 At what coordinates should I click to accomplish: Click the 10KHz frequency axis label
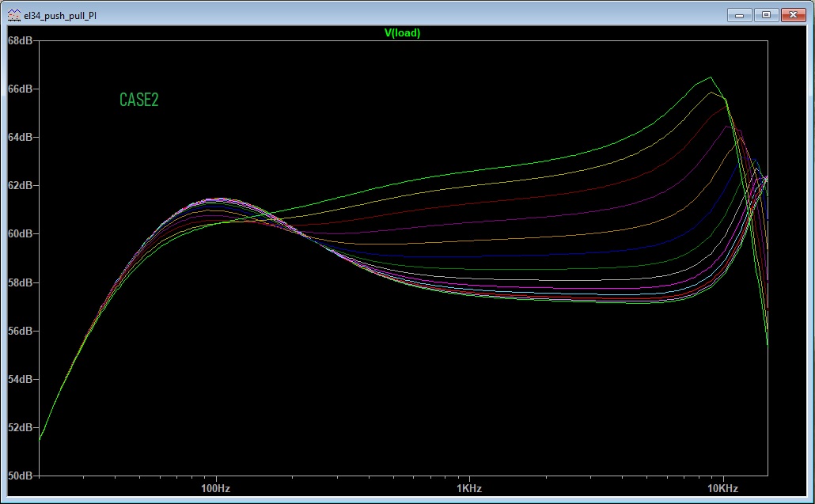[x=723, y=488]
